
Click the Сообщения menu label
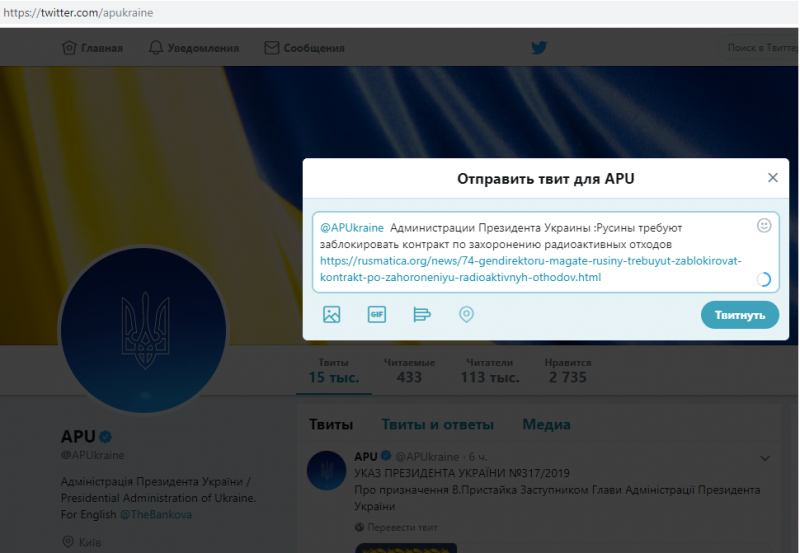(314, 48)
